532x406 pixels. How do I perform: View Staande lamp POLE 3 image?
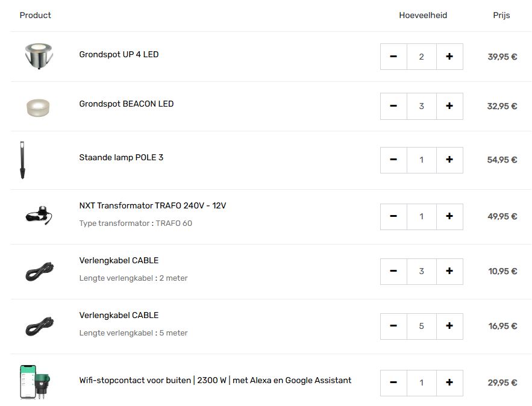(x=23, y=160)
